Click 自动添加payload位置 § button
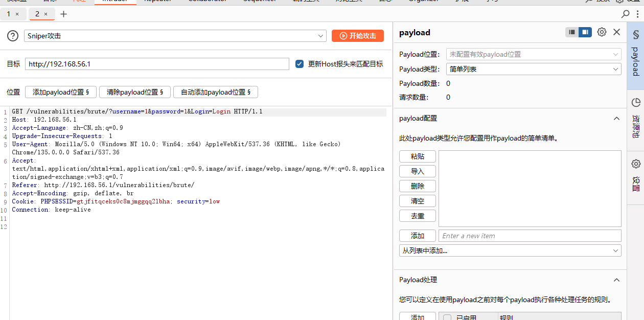 coord(216,92)
